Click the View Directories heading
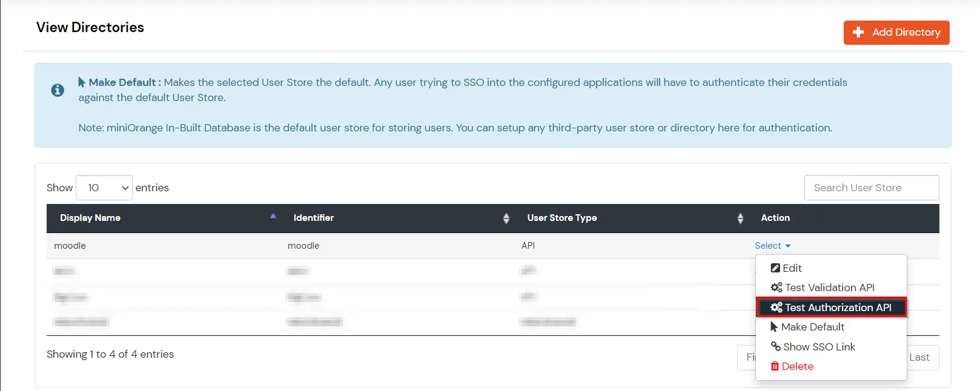The image size is (980, 391). [90, 27]
